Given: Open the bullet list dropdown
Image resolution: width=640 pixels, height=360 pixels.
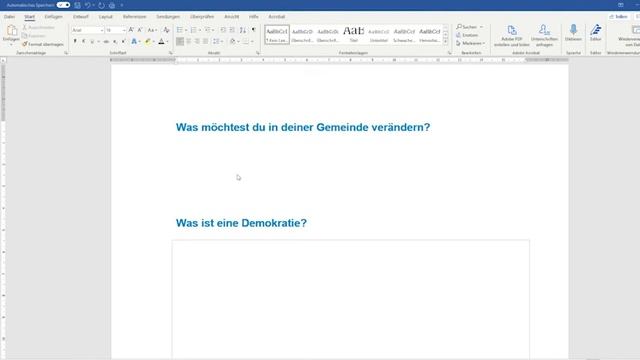Looking at the screenshot, I should point(186,30).
